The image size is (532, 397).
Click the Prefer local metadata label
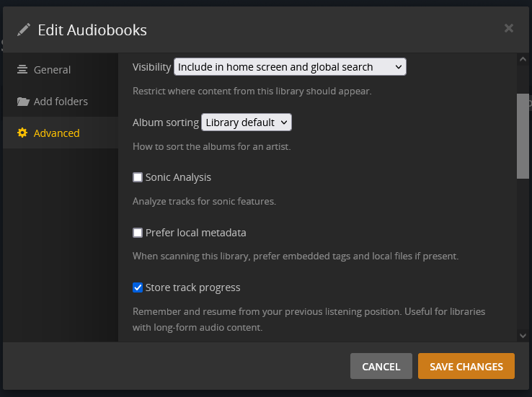coord(195,233)
